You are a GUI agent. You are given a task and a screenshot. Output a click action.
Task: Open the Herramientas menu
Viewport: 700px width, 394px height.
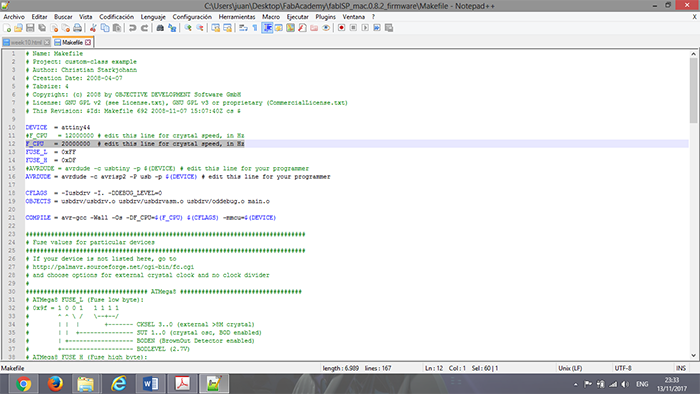click(x=237, y=17)
